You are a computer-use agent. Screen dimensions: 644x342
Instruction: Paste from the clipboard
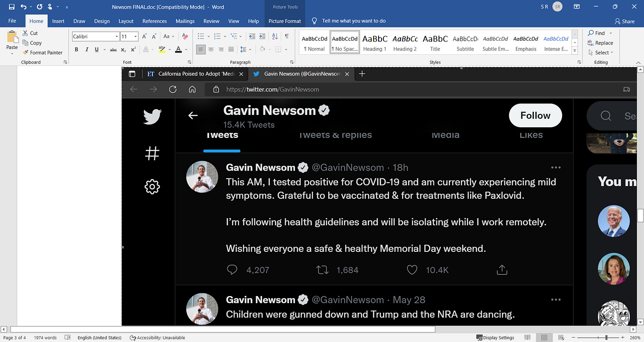point(12,41)
